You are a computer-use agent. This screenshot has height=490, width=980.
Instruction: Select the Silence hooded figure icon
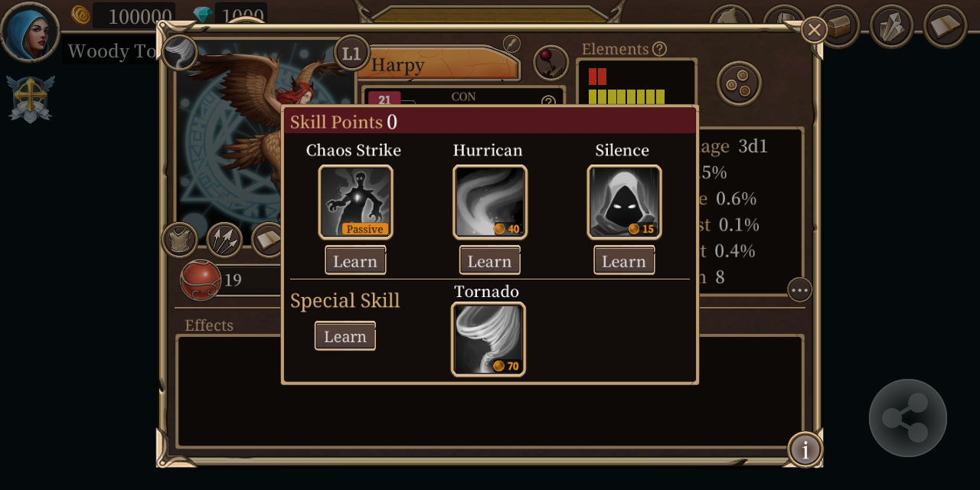[x=624, y=202]
